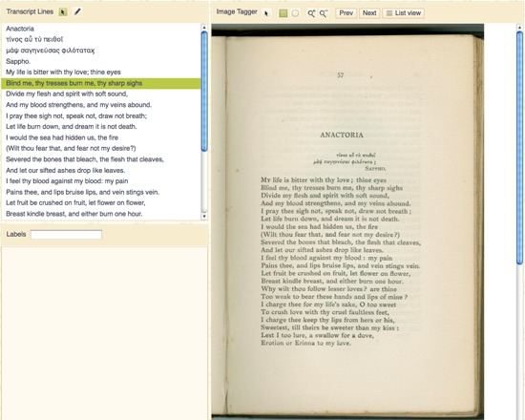Image resolution: width=525 pixels, height=420 pixels.
Task: Select the ellipse shape tool in Image Tagger
Action: coord(295,13)
